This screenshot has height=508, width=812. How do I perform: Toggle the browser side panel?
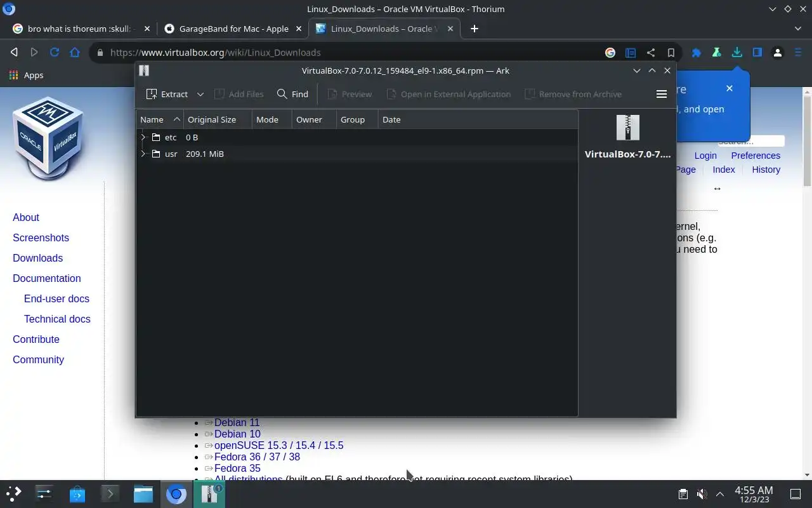pos(757,53)
